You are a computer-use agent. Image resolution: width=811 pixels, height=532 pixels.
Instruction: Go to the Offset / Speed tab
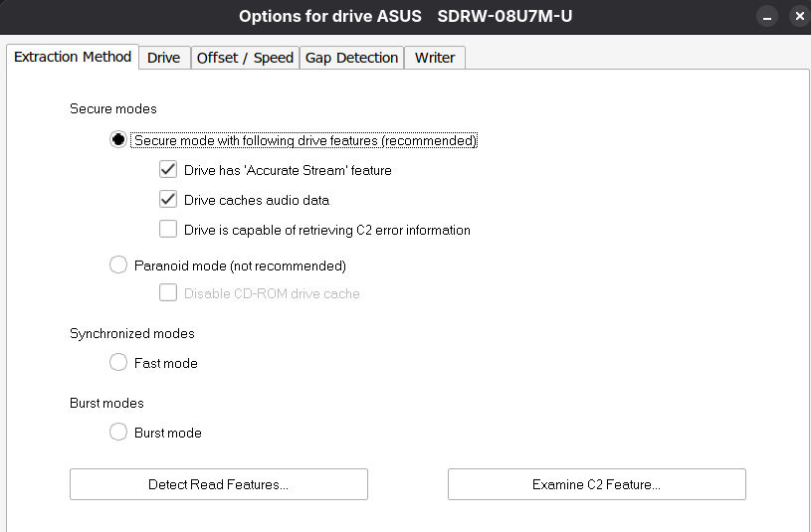coord(245,58)
